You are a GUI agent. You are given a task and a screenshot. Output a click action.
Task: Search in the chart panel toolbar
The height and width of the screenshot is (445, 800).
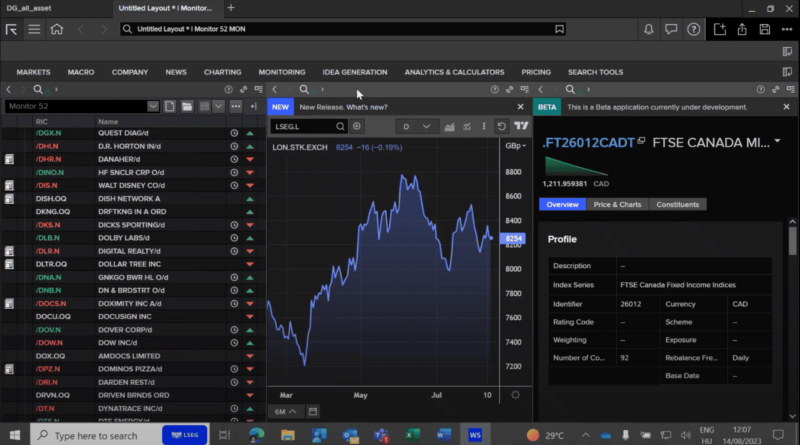pos(304,89)
